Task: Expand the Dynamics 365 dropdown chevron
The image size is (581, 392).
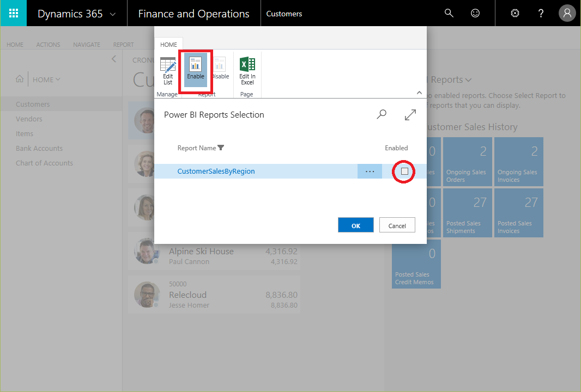Action: tap(113, 14)
